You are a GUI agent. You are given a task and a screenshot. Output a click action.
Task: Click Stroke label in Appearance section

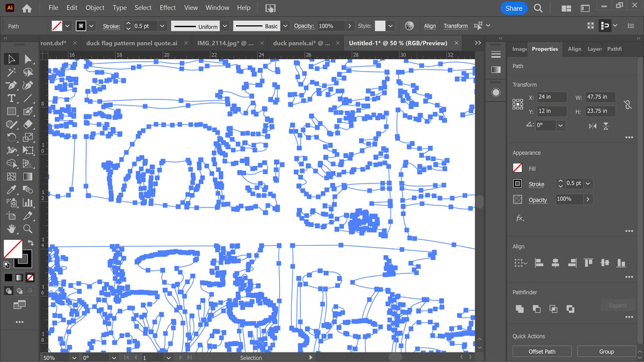(536, 184)
